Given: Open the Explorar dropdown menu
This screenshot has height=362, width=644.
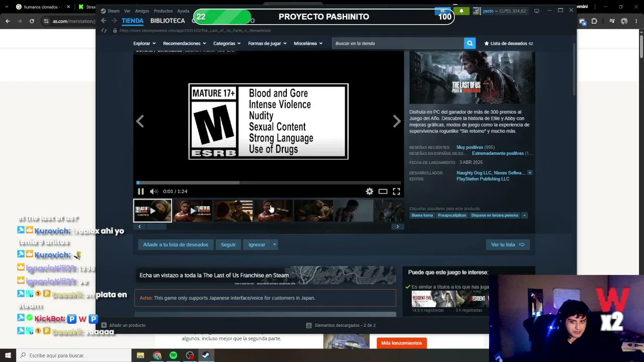Looking at the screenshot, I should click(x=144, y=43).
